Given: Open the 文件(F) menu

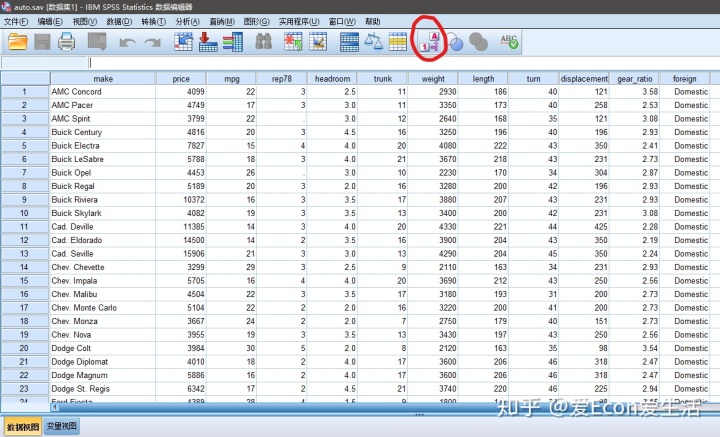Looking at the screenshot, I should (16, 22).
